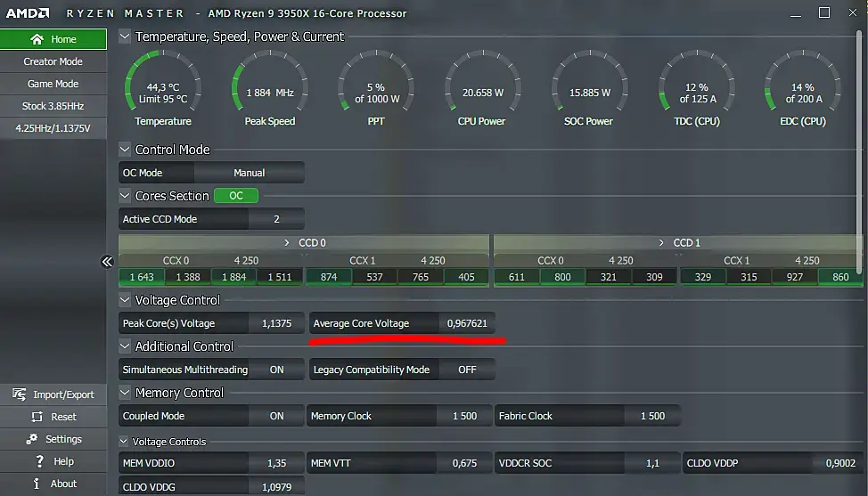Viewport: 868px width, 496px height.
Task: Click the About info icon
Action: pyautogui.click(x=37, y=484)
